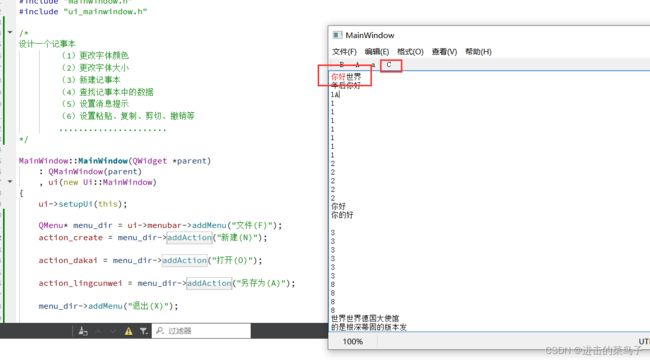The image size is (650, 360).
Task: Click the setupUi(this) call
Action: (90, 204)
